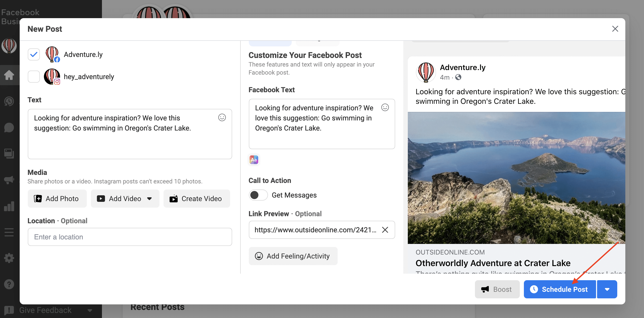Remove the link preview URL

[385, 229]
